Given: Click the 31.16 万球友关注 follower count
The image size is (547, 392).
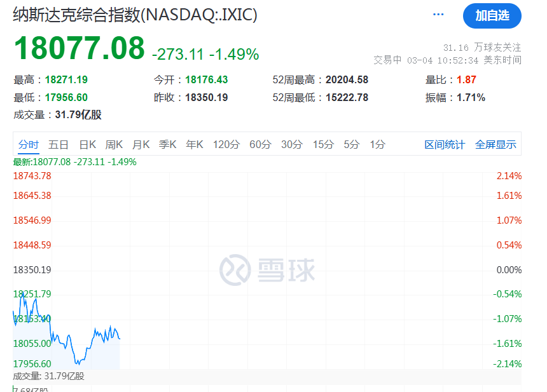Looking at the screenshot, I should (x=482, y=48).
